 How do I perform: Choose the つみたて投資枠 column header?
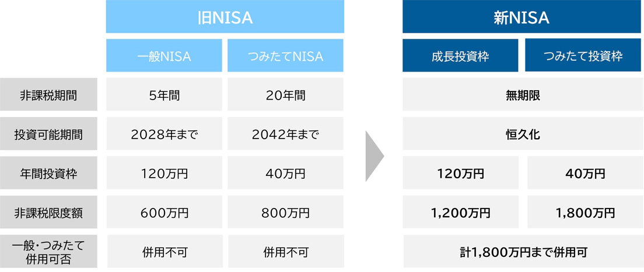point(583,56)
